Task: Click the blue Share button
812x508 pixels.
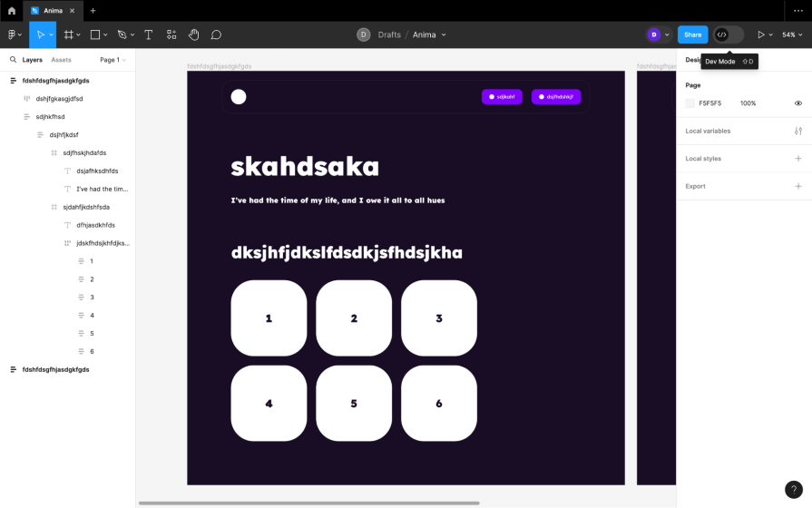Action: coord(692,34)
